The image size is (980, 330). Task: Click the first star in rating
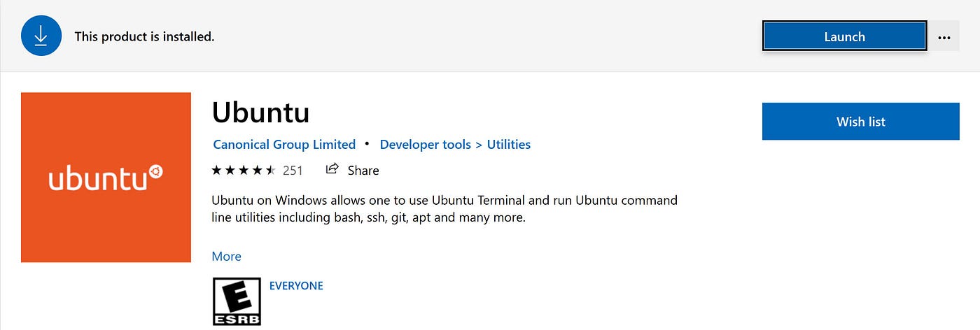point(216,170)
